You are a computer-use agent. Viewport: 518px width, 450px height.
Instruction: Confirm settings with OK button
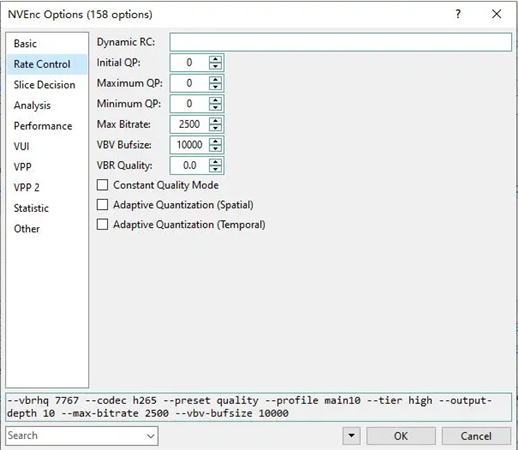click(x=401, y=436)
